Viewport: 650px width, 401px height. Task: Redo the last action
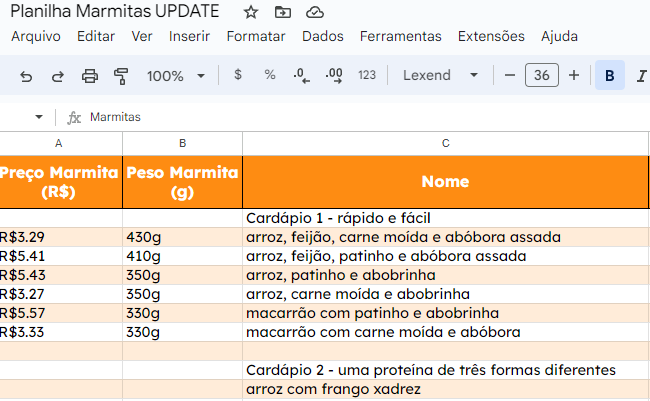(x=58, y=76)
